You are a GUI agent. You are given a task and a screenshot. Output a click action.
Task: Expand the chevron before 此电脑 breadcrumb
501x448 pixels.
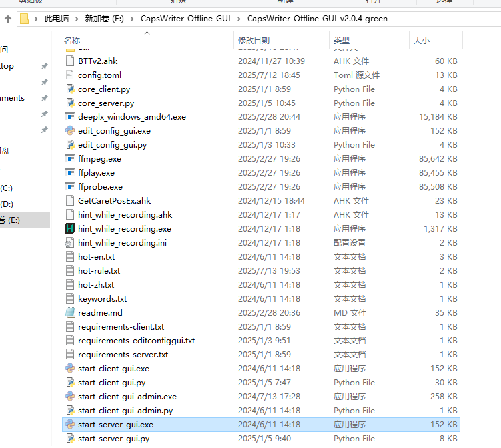[x=36, y=19]
